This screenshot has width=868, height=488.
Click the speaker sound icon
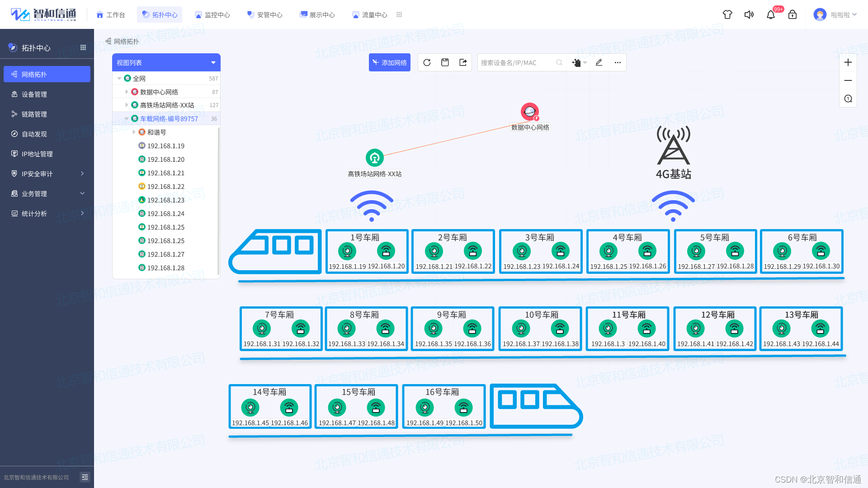(749, 15)
